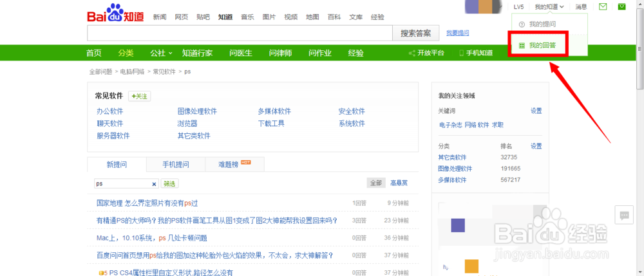Click the 筛选 filter button

click(169, 184)
